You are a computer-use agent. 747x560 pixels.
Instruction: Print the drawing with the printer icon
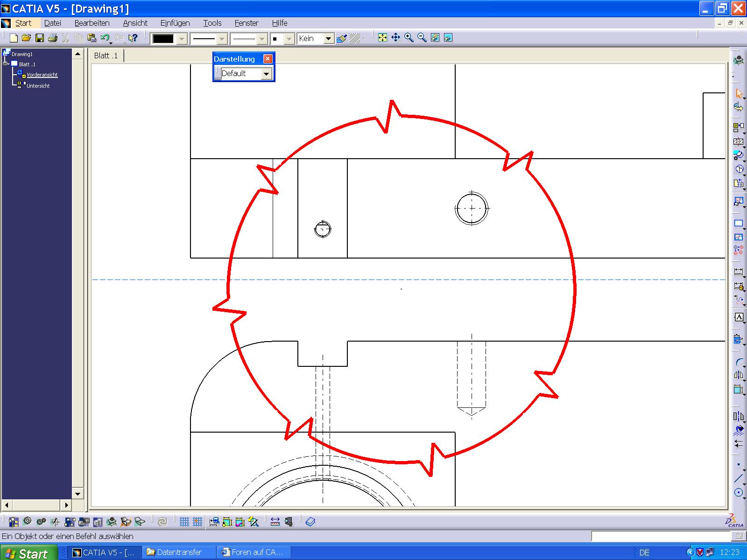click(x=53, y=38)
